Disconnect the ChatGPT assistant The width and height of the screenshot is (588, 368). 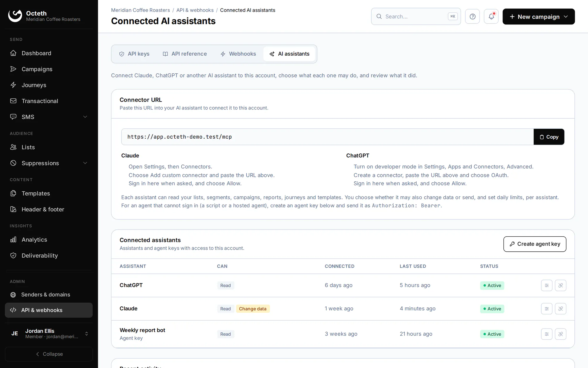(x=561, y=286)
